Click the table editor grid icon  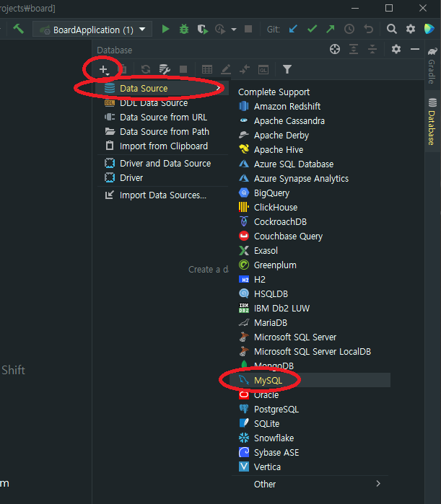coord(207,69)
